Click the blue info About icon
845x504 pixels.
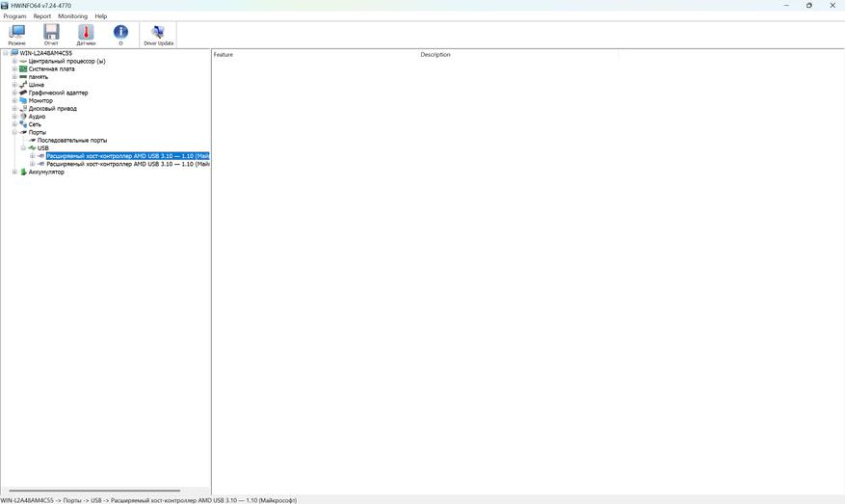[x=120, y=33]
